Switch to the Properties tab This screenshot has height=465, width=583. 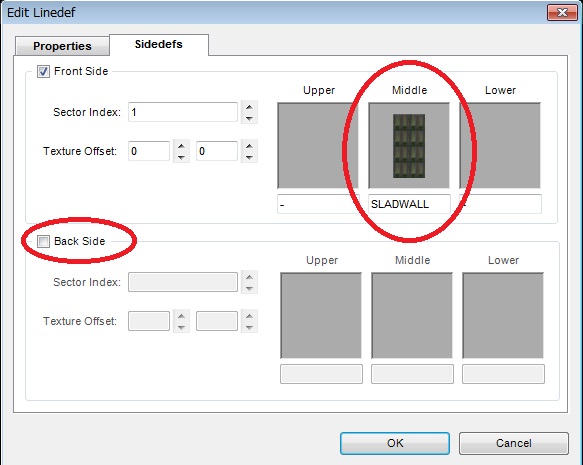point(62,46)
